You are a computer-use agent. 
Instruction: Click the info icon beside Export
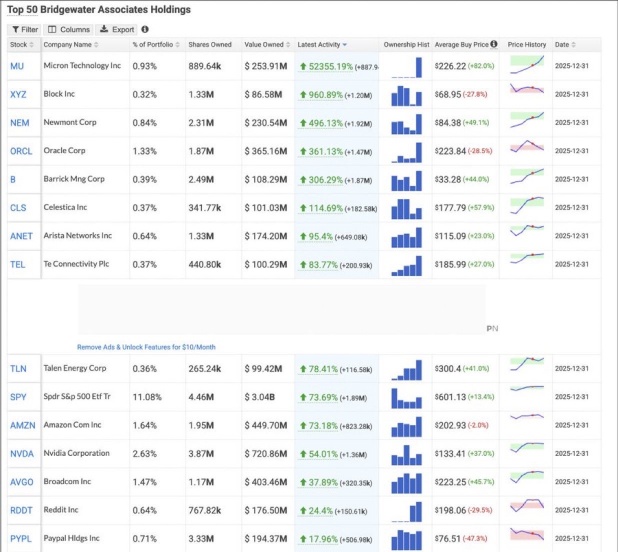click(x=145, y=29)
